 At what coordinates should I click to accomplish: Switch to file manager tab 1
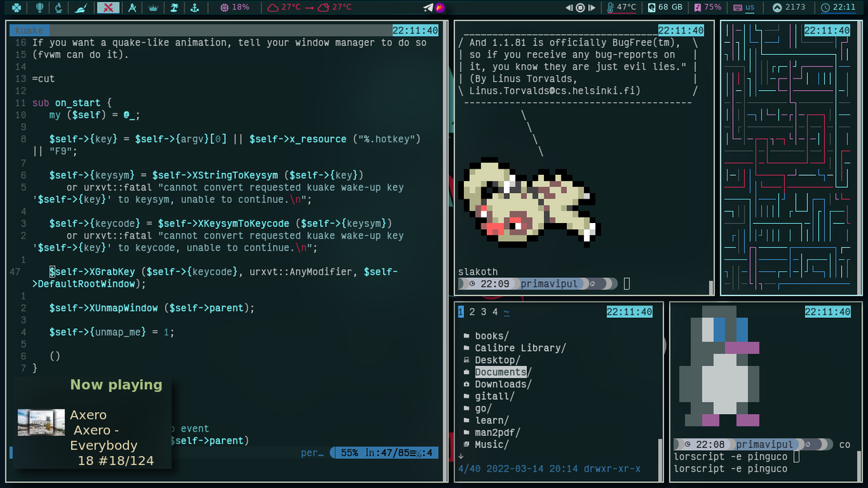click(461, 312)
